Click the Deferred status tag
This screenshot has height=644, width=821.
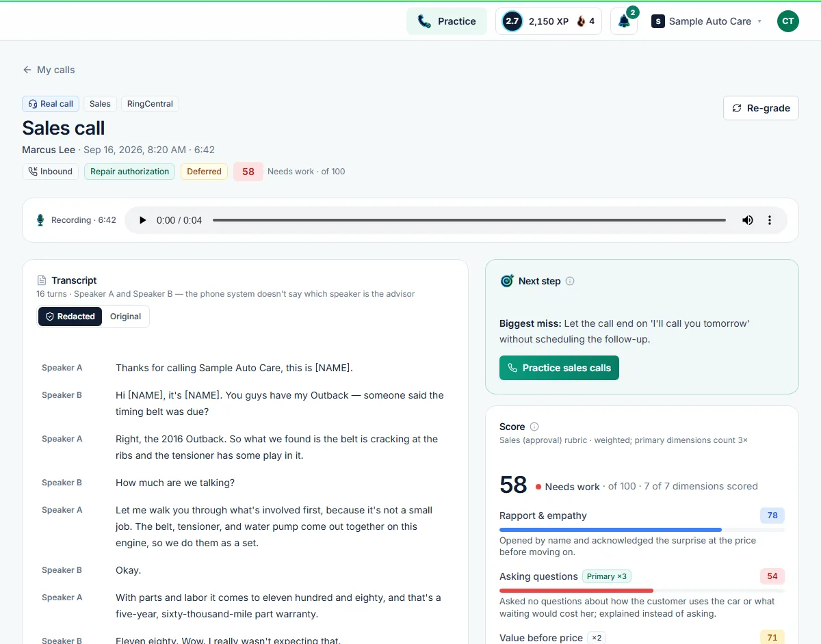click(204, 172)
